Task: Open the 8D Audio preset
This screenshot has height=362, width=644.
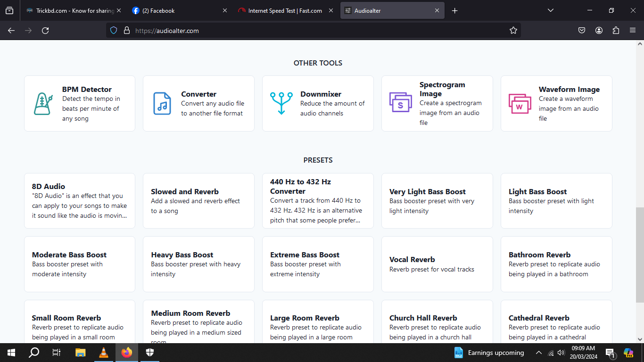Action: point(79,201)
